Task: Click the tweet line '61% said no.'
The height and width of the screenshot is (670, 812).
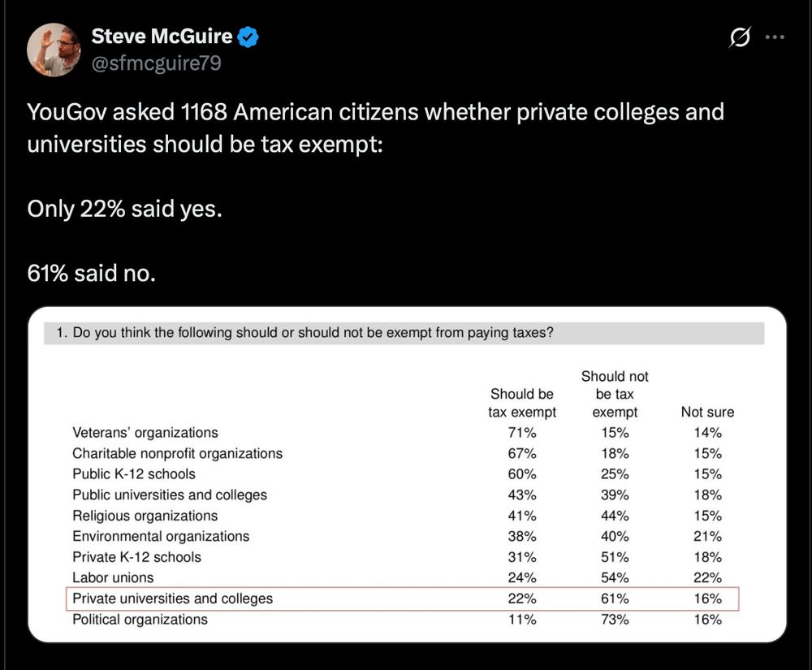Action: click(x=91, y=274)
